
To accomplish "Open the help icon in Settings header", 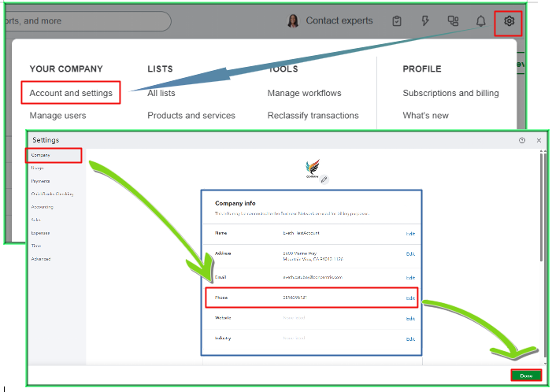I will point(522,140).
